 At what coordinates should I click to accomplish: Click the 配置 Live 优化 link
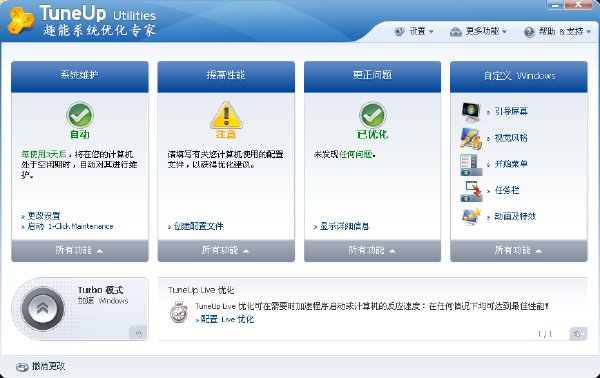point(227,319)
